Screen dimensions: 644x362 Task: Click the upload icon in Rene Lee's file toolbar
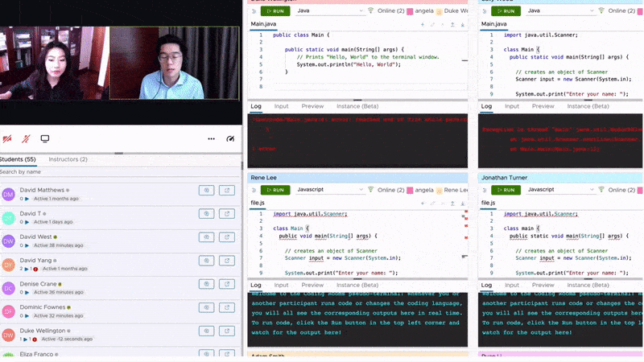[x=452, y=204]
